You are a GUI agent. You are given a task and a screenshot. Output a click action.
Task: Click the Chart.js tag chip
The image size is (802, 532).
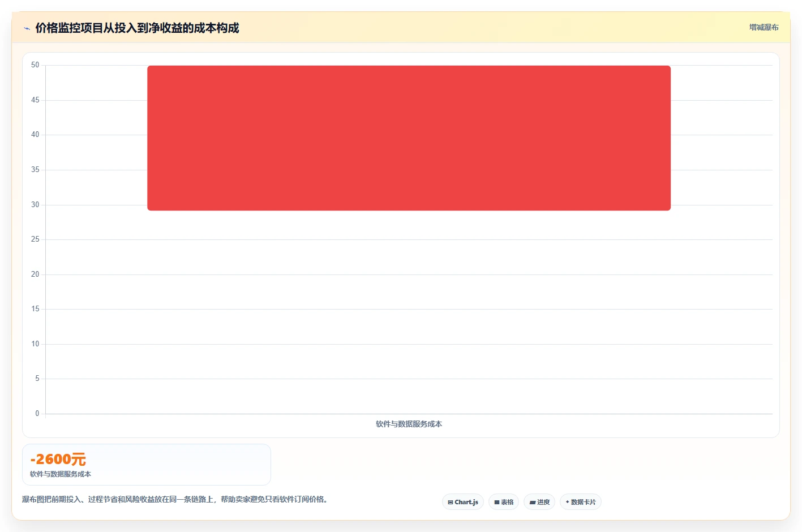point(463,502)
